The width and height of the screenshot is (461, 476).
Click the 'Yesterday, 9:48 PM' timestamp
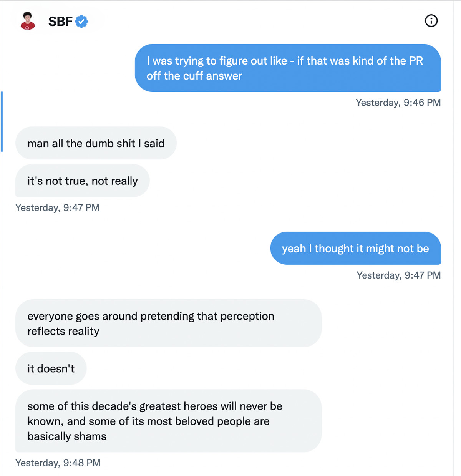pos(58,463)
